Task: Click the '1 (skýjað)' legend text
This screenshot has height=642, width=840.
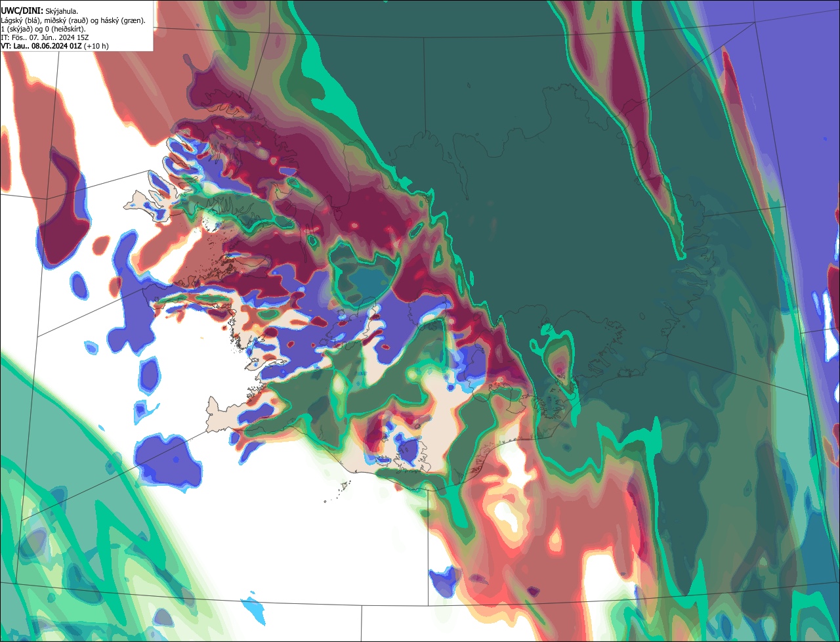Action: pos(16,30)
